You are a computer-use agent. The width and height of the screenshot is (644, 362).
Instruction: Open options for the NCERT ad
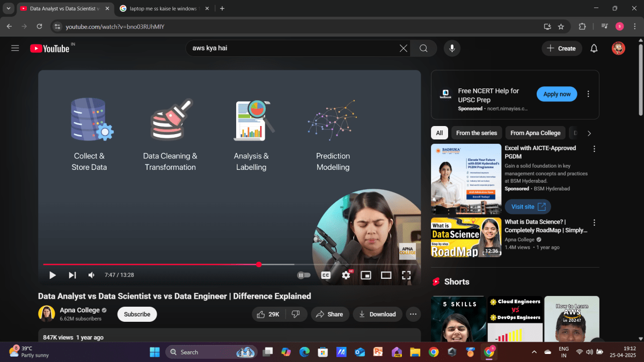[x=588, y=94]
